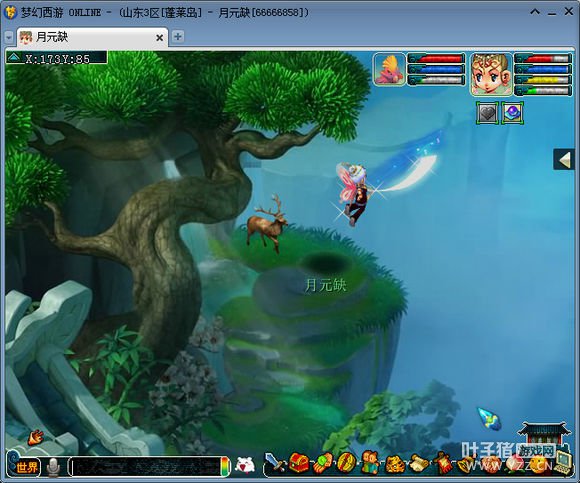Select the 月元缺 character tab
580x483 pixels.
click(x=92, y=37)
